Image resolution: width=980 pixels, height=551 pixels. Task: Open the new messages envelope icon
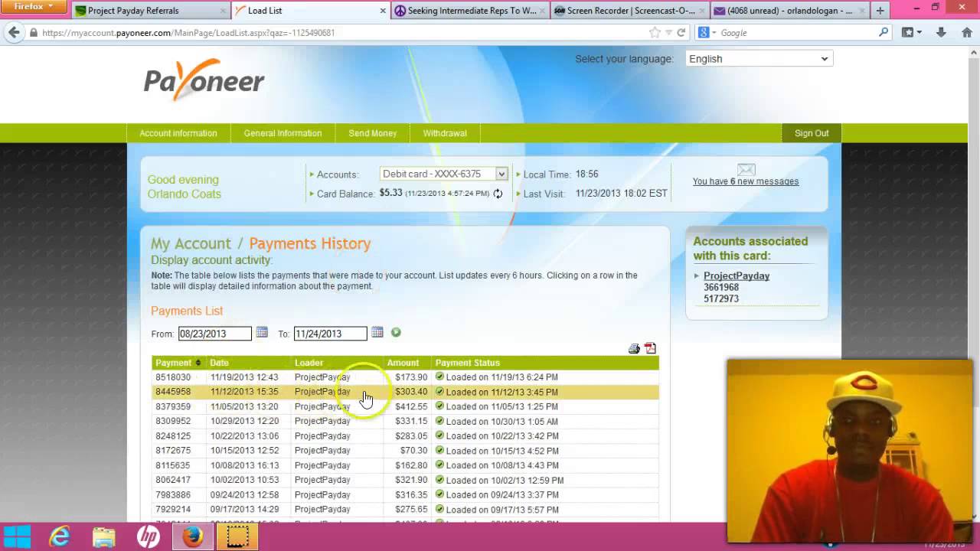[746, 169]
